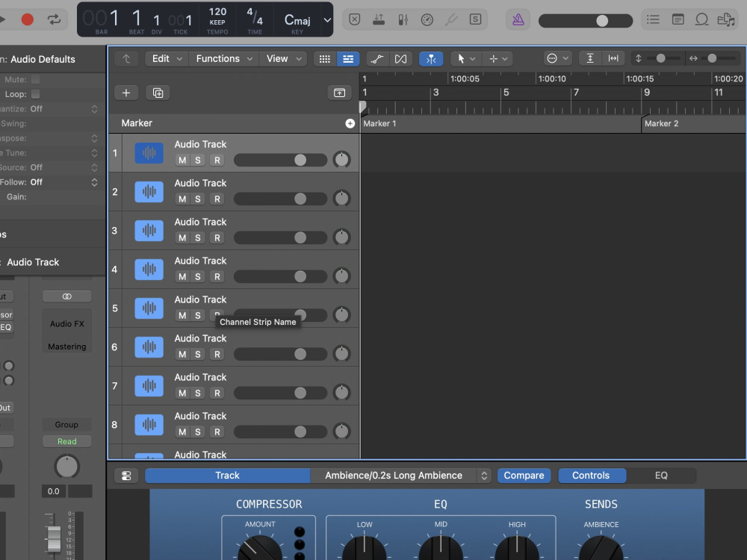Click the Compare button
The image size is (747, 560).
pos(524,476)
